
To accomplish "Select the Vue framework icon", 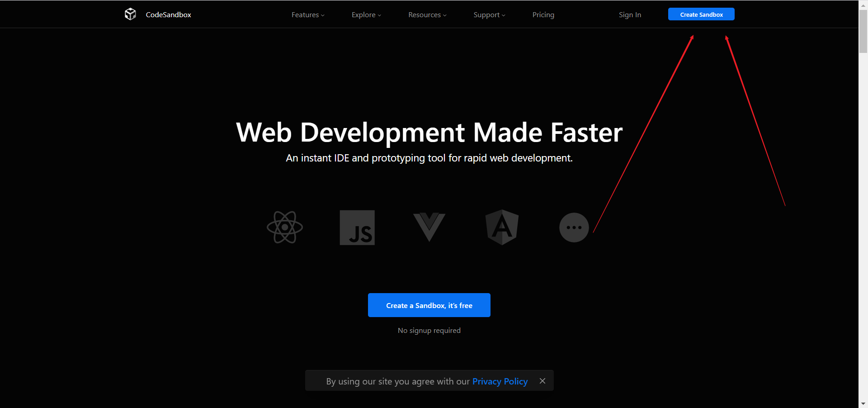I will 429,227.
